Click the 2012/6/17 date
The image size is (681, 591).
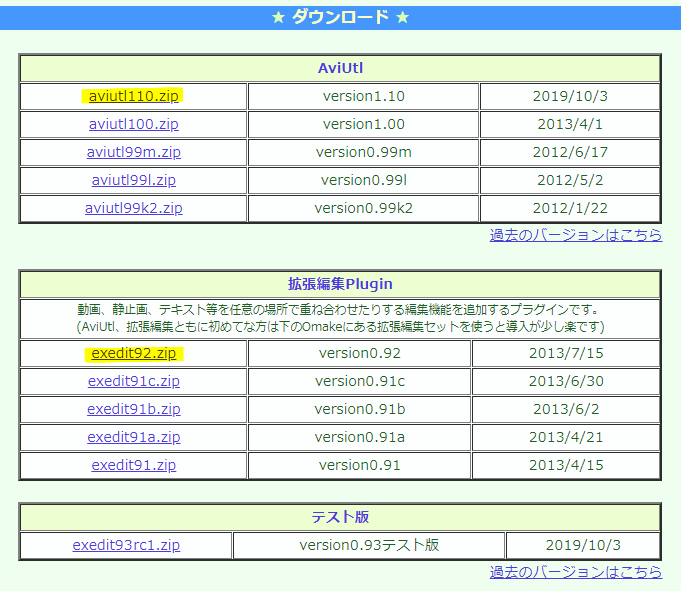tap(570, 152)
